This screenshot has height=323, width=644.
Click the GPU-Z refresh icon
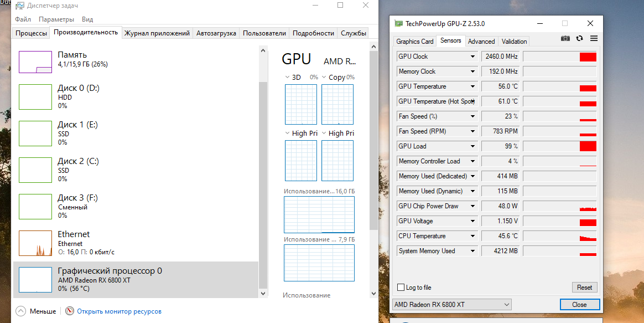coord(579,38)
